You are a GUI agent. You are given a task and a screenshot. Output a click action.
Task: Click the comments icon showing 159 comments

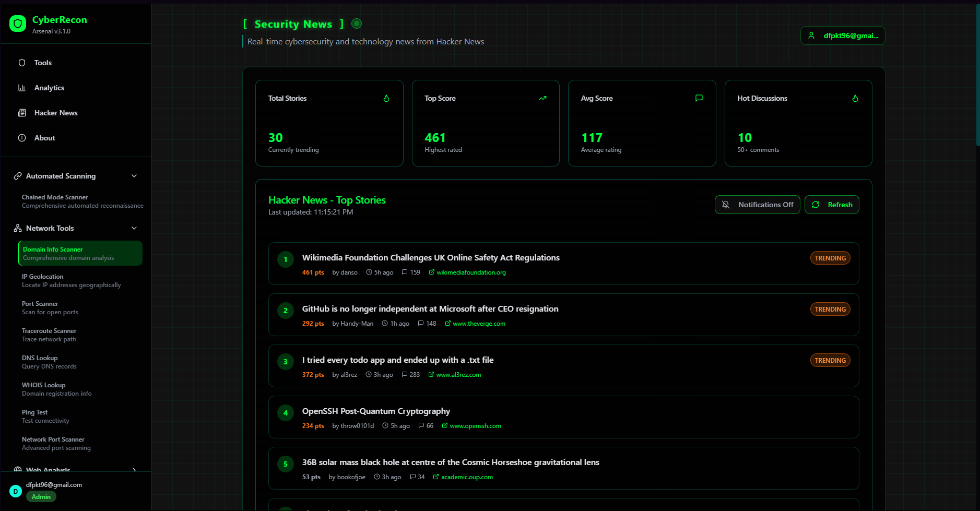(405, 272)
